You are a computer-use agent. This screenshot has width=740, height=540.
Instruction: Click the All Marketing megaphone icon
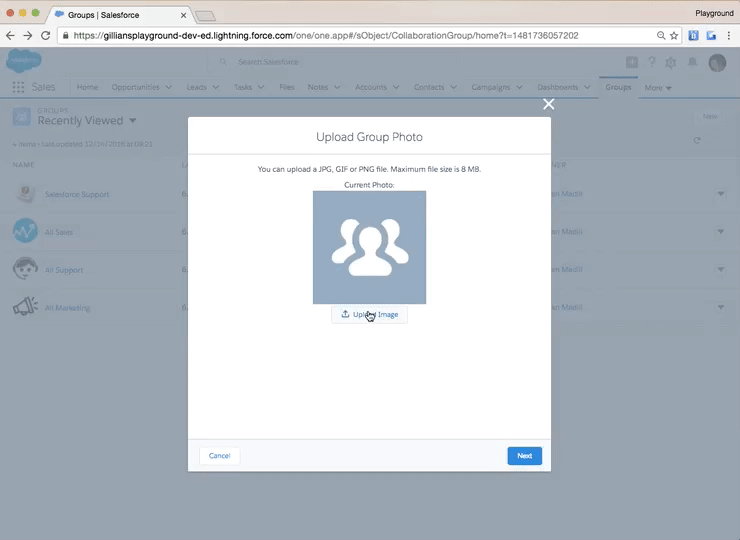point(25,306)
